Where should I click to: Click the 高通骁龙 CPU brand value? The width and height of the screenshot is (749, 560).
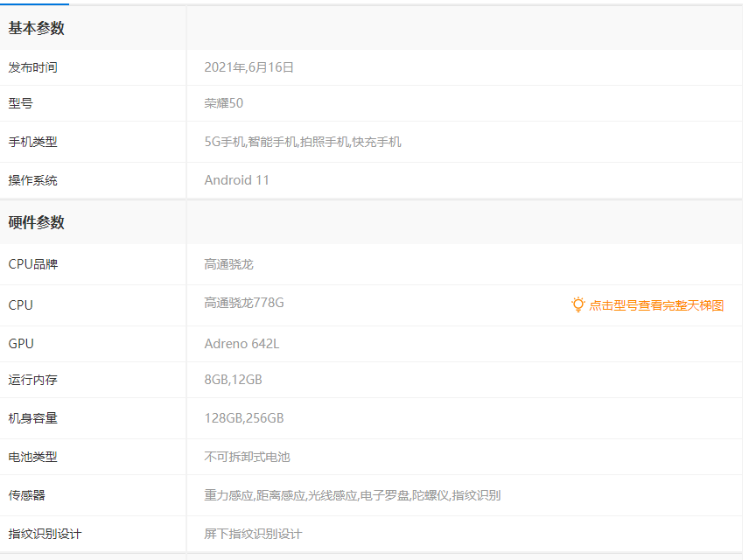click(x=229, y=264)
